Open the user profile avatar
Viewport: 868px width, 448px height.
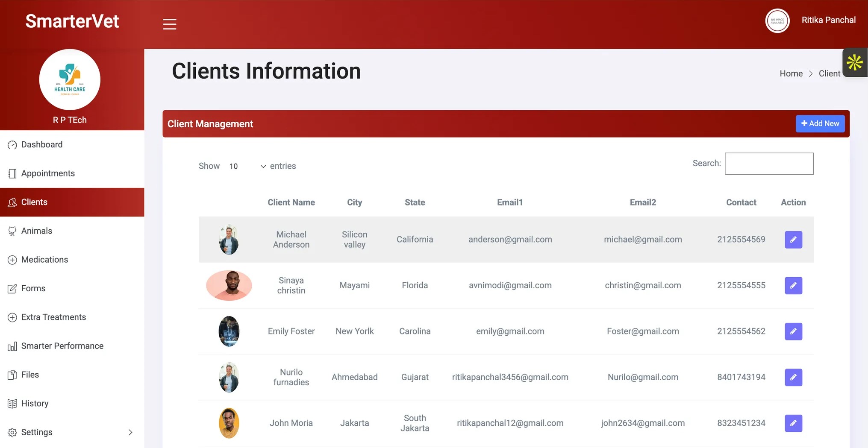point(777,20)
